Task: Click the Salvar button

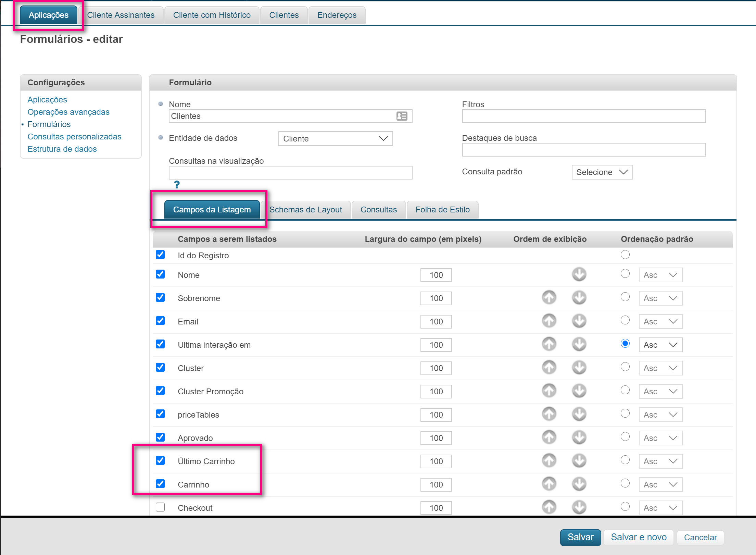Action: tap(580, 537)
